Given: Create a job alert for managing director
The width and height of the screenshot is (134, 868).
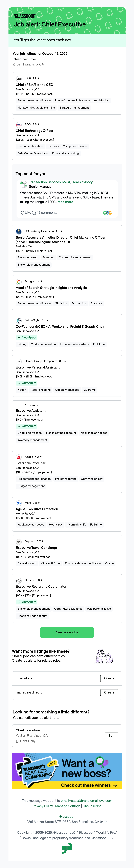Looking at the screenshot, I should click(x=109, y=692).
